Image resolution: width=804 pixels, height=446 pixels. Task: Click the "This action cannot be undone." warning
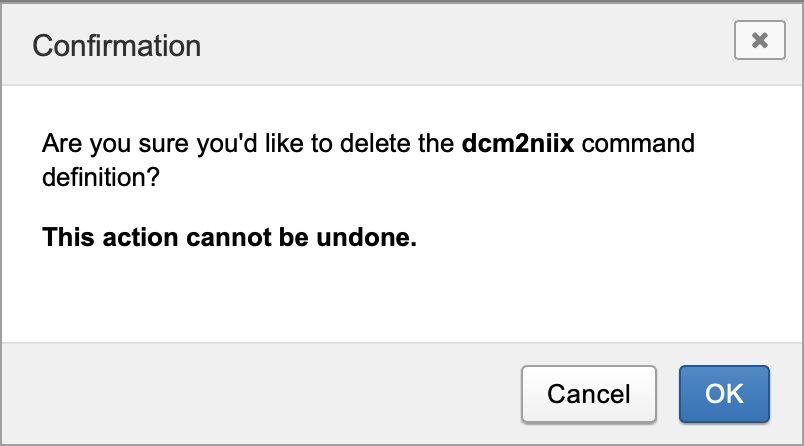tap(229, 239)
